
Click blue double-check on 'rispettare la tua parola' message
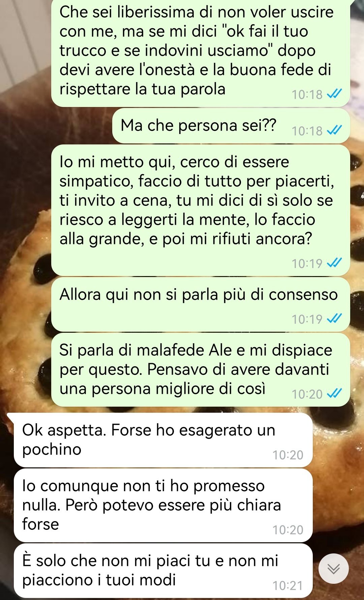(x=335, y=93)
